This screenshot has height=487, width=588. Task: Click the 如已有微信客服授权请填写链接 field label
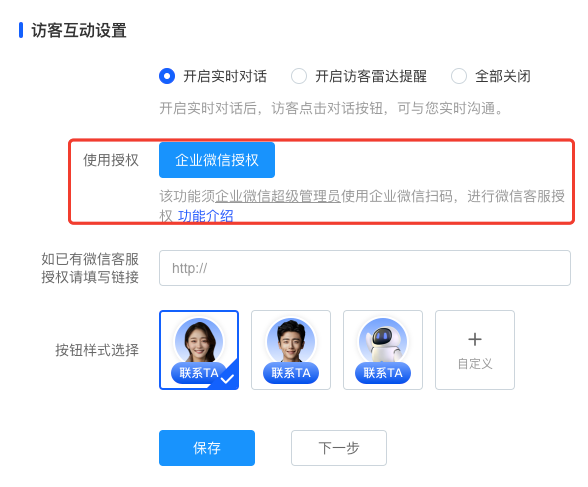pos(90,268)
